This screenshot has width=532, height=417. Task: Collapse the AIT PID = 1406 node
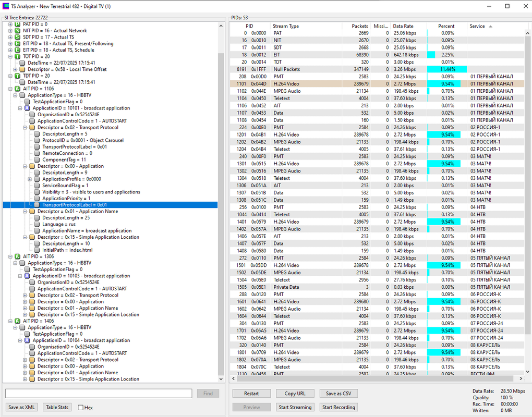pyautogui.click(x=10, y=321)
